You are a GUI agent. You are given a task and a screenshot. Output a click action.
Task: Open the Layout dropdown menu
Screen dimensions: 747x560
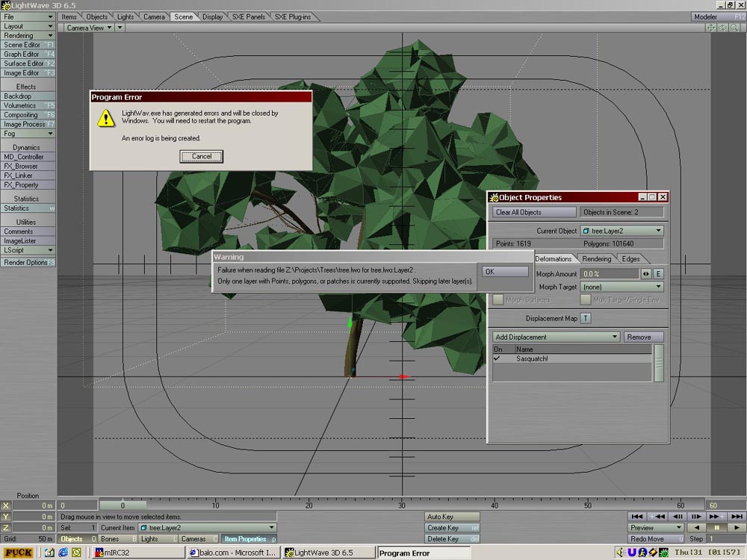pos(28,26)
